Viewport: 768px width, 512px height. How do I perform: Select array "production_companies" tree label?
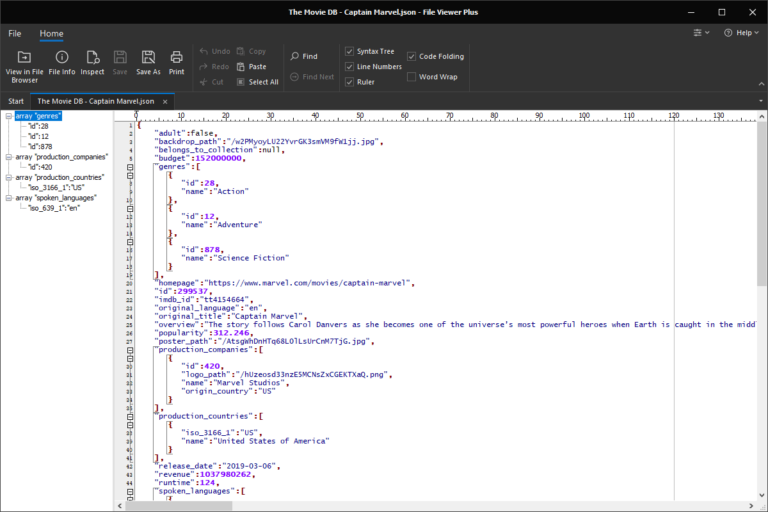point(62,157)
